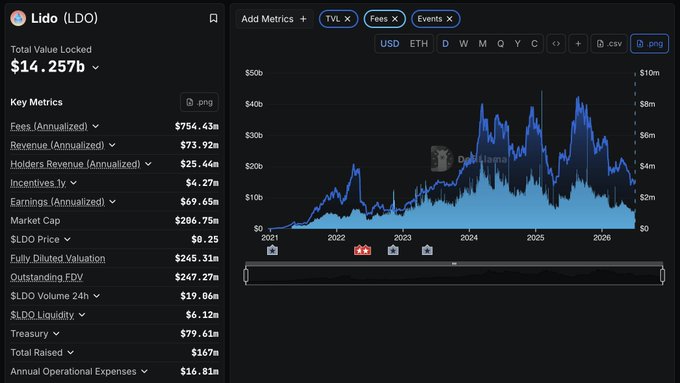Expand Earnings (Annualized) details

(x=112, y=202)
